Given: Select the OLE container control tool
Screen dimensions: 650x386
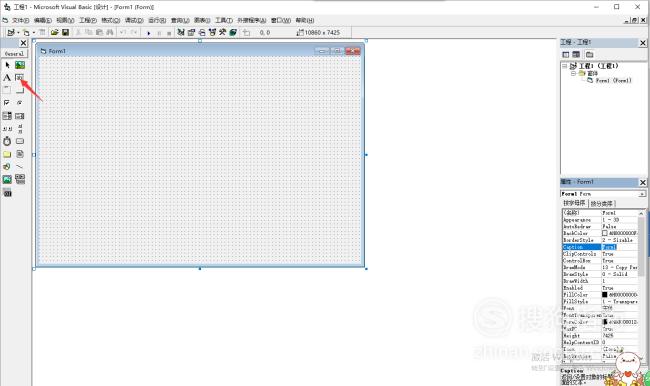Looking at the screenshot, I should 7,192.
